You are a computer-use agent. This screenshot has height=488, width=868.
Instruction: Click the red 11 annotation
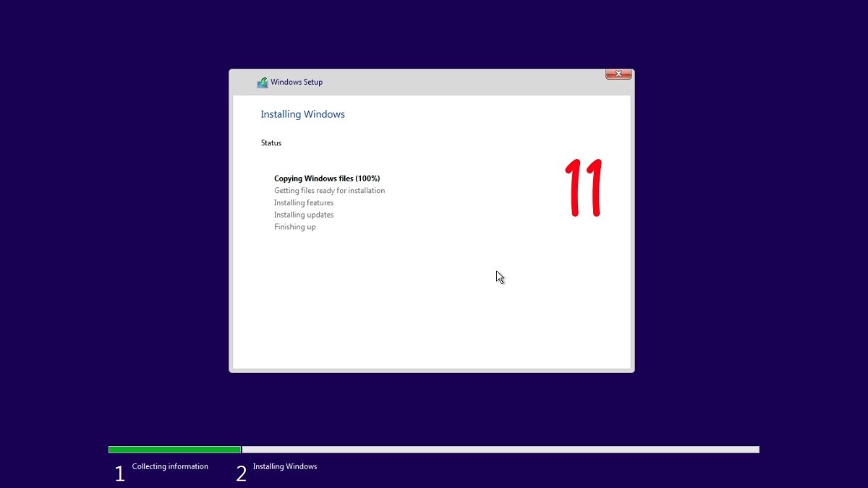583,187
